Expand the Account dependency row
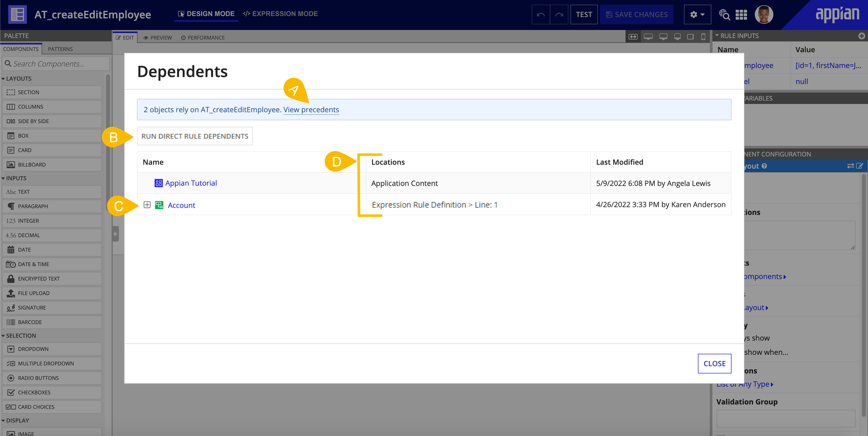Image resolution: width=868 pixels, height=436 pixels. coord(147,205)
